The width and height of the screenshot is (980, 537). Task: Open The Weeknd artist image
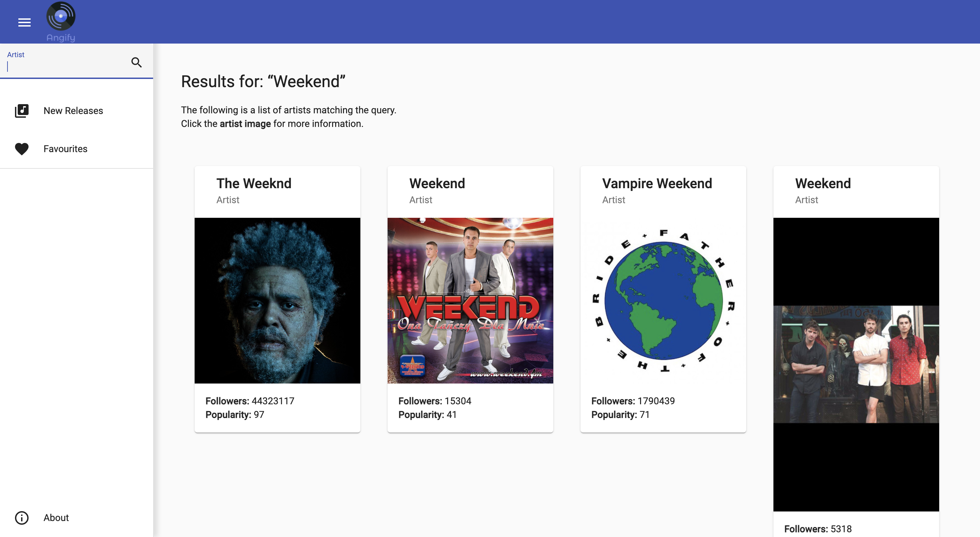pyautogui.click(x=277, y=300)
